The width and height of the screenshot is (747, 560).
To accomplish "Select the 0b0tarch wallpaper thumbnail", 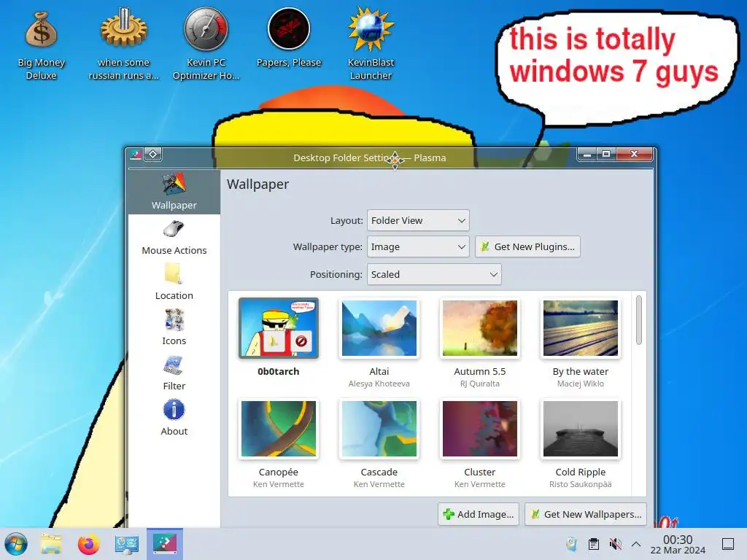I will pyautogui.click(x=278, y=328).
